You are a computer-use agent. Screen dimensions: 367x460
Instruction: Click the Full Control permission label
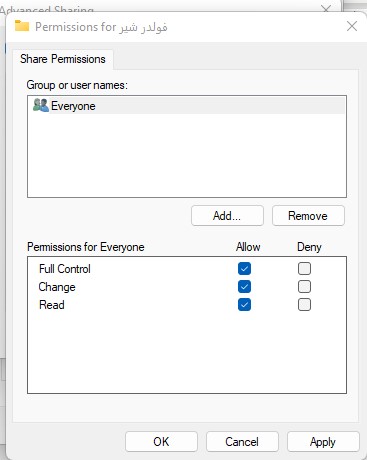[x=65, y=269]
